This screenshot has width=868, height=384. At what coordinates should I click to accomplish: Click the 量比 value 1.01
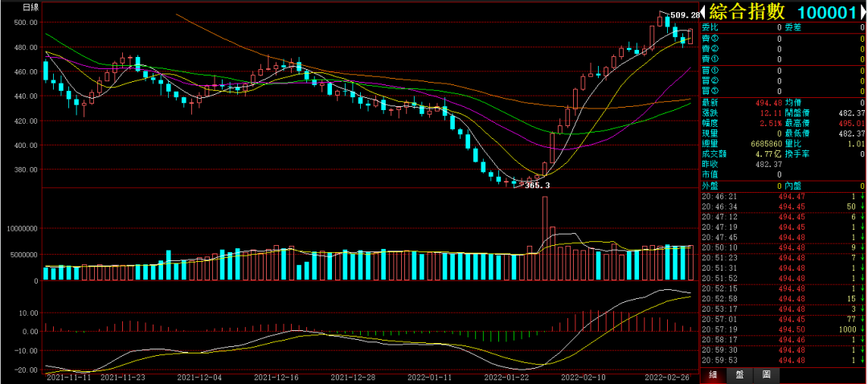click(x=855, y=143)
